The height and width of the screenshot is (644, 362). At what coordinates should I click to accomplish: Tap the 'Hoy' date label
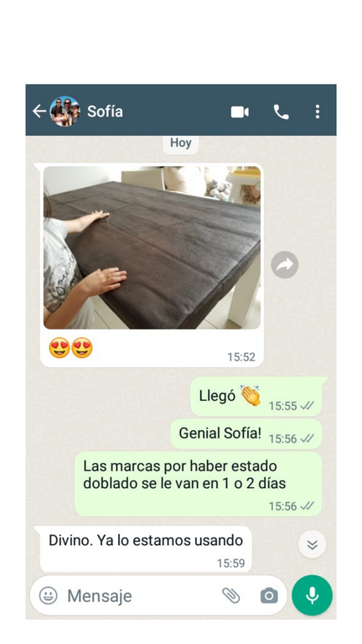pyautogui.click(x=181, y=143)
